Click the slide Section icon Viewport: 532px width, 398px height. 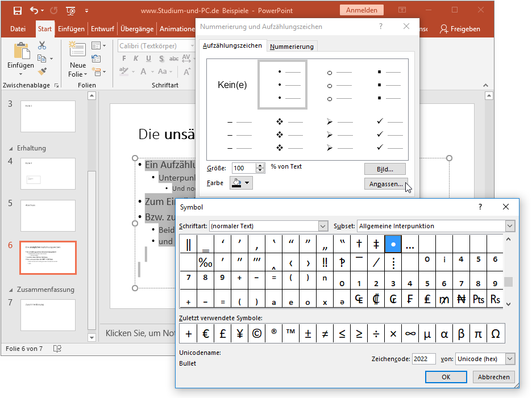coord(97,72)
